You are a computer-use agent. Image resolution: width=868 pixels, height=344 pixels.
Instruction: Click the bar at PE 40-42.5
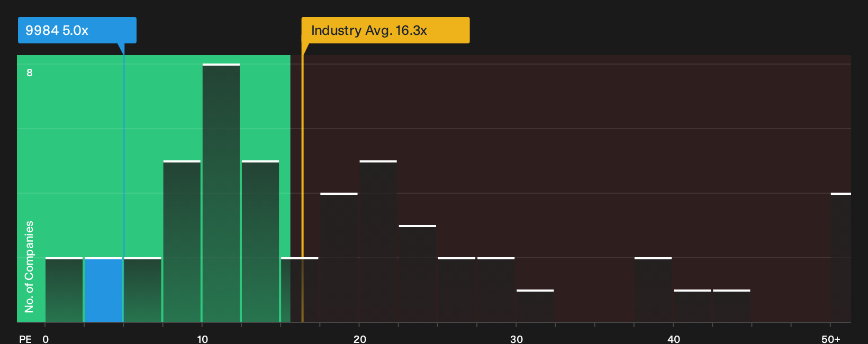[x=692, y=306]
